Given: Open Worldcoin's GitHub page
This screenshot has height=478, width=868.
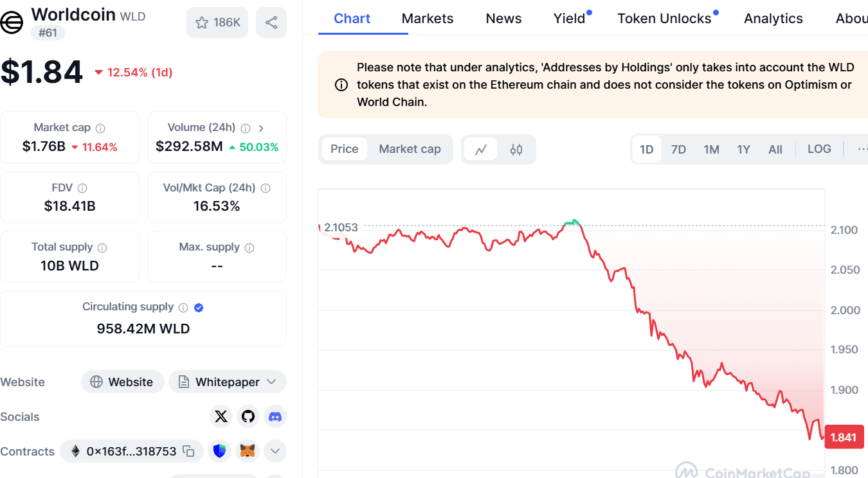Looking at the screenshot, I should tap(248, 416).
